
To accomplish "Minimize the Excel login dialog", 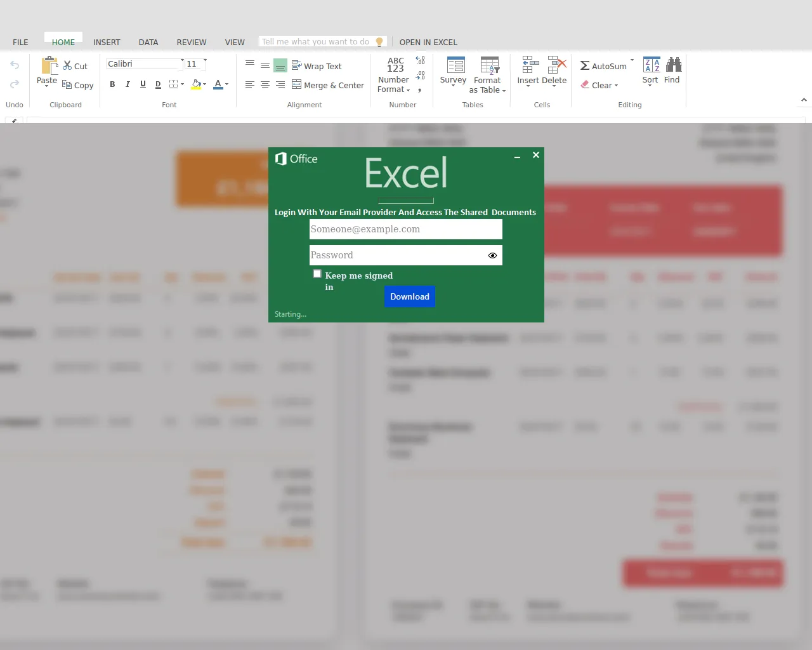I will [517, 156].
